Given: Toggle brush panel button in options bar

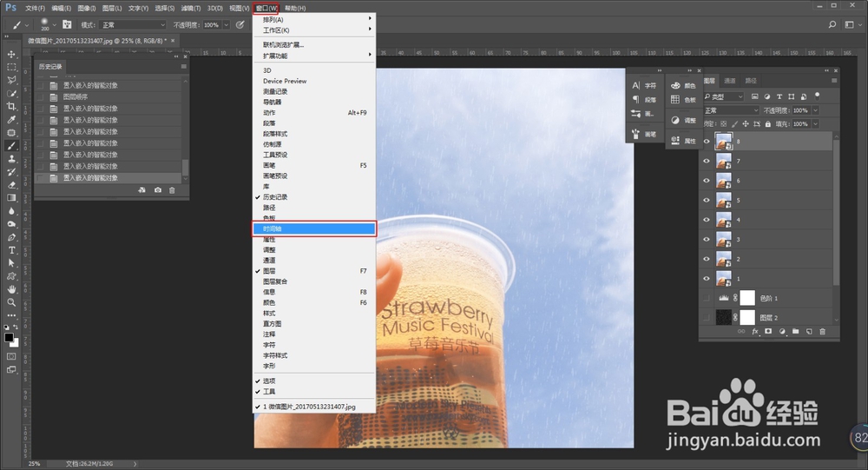Looking at the screenshot, I should (67, 24).
